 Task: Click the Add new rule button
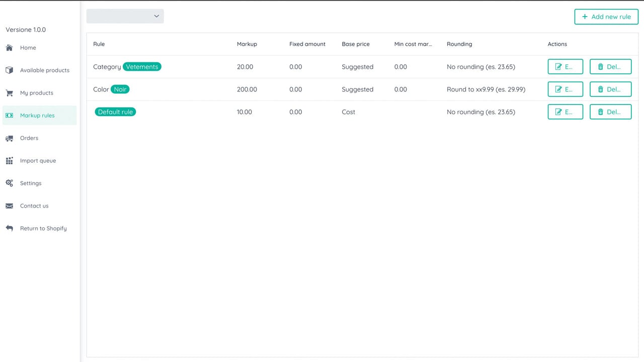606,17
